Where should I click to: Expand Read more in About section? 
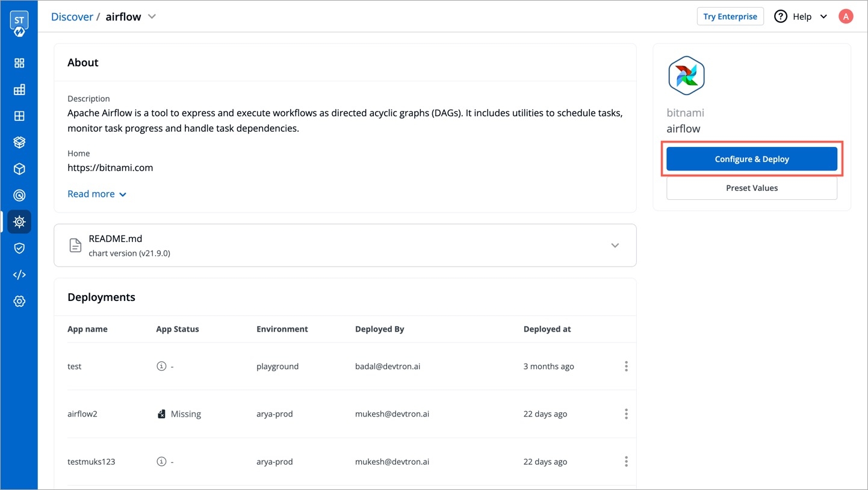tap(97, 194)
